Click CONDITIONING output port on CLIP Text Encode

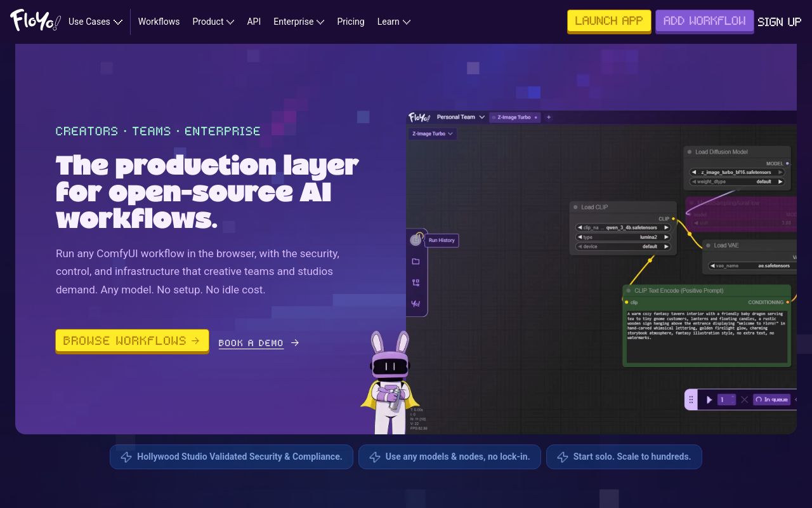click(788, 302)
